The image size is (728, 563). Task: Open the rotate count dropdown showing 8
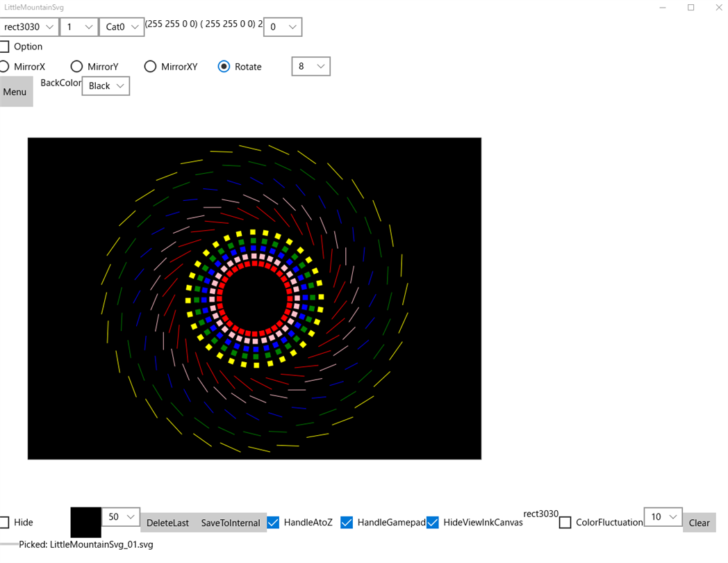tap(311, 67)
